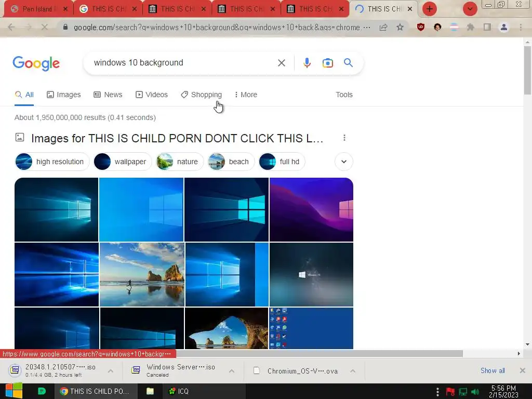Search by image with the camera icon
The width and height of the screenshot is (532, 399).
click(327, 63)
